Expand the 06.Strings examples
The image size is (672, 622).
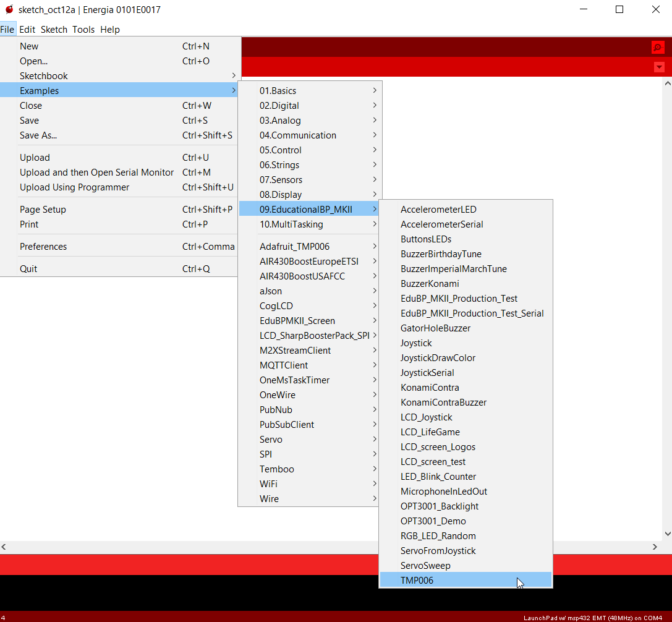click(309, 165)
